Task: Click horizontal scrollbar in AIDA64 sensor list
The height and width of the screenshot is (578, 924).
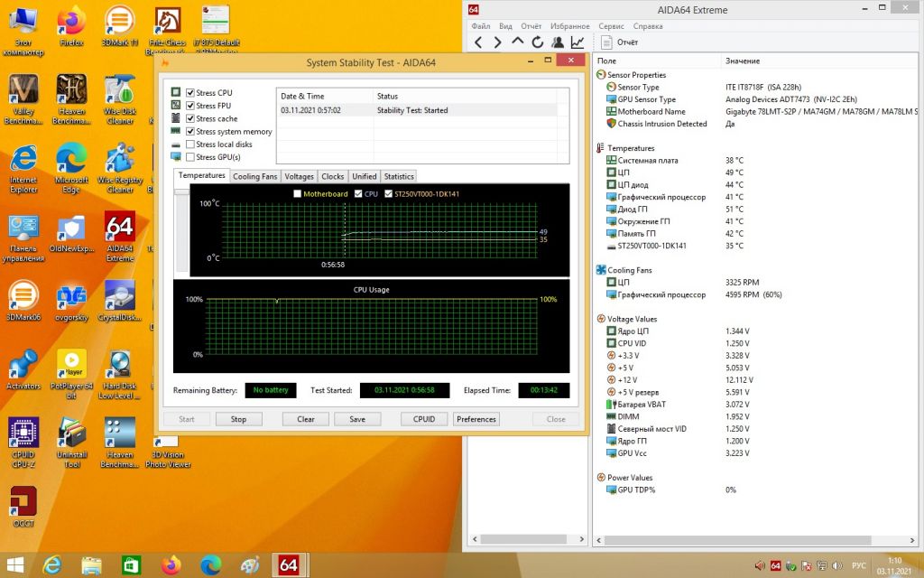Action: [x=737, y=540]
